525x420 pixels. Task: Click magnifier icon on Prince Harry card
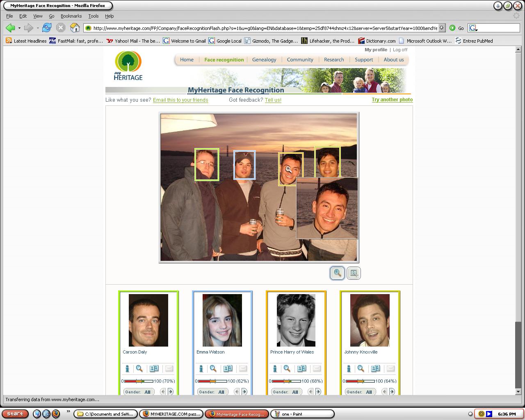(287, 368)
